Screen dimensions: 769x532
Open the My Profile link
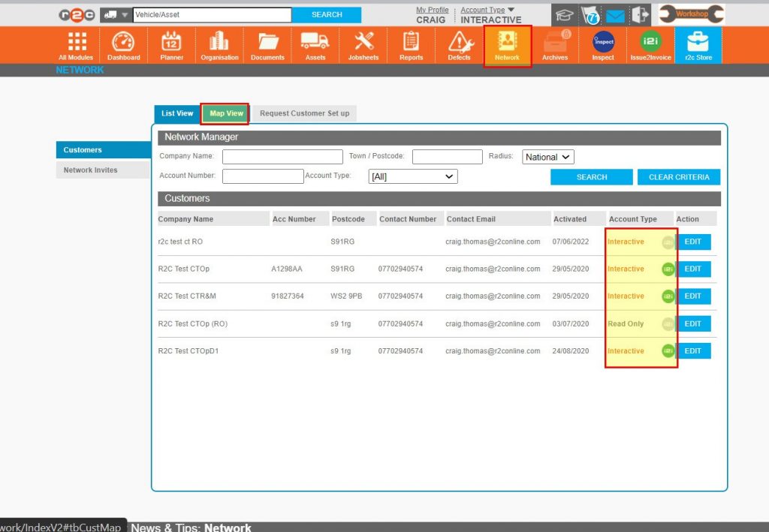coord(433,9)
